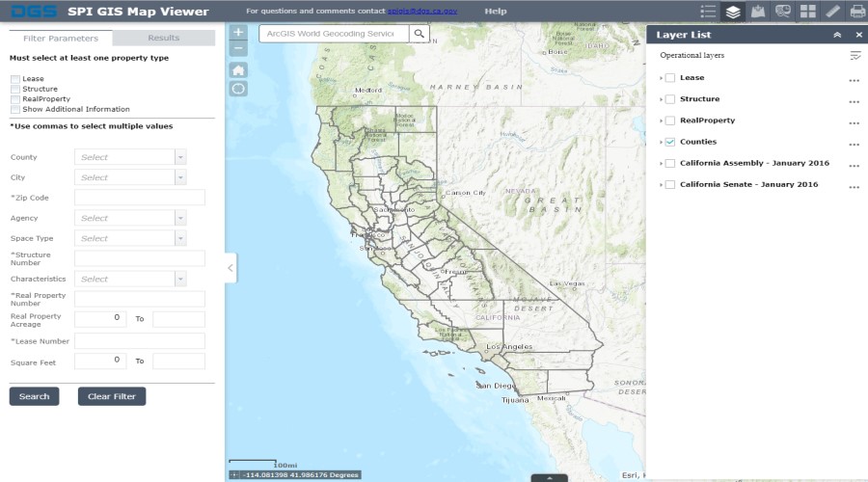Toggle the Counties layer visibility checkbox
This screenshot has height=482, width=868.
point(670,142)
